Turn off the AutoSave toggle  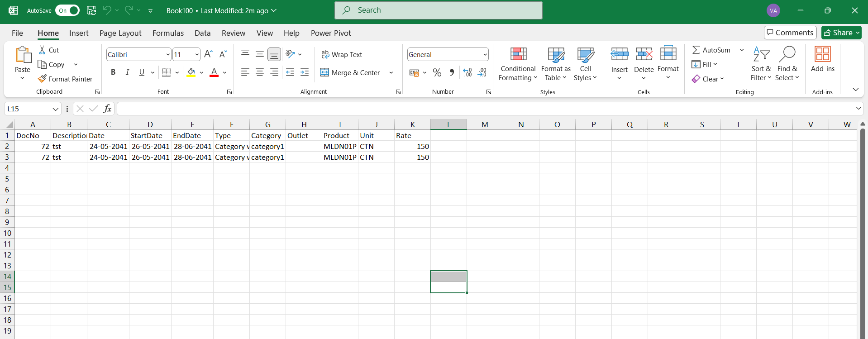[x=67, y=10]
